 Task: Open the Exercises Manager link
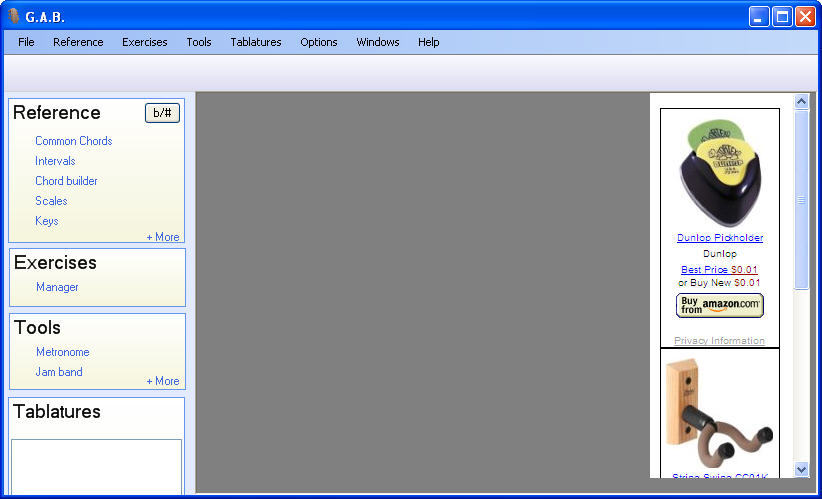coord(57,287)
